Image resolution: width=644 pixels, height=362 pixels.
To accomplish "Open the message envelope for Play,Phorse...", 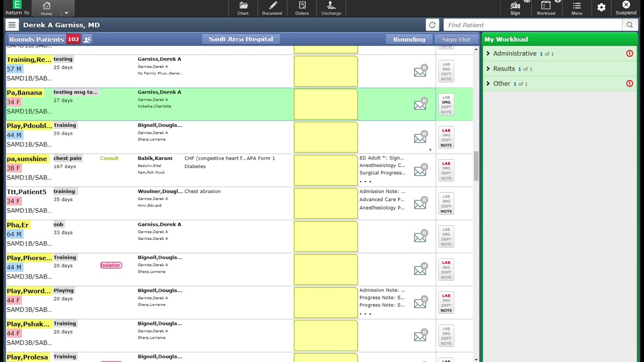I will point(421,270).
